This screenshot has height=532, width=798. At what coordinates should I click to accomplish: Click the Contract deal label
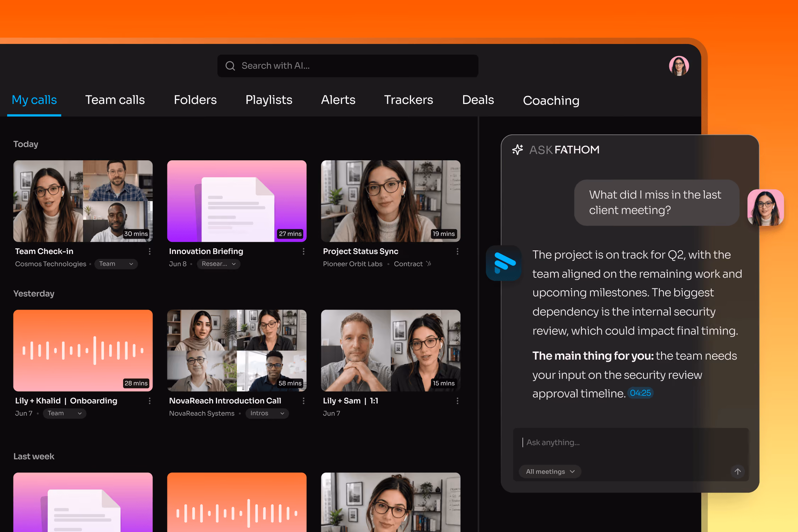point(408,264)
